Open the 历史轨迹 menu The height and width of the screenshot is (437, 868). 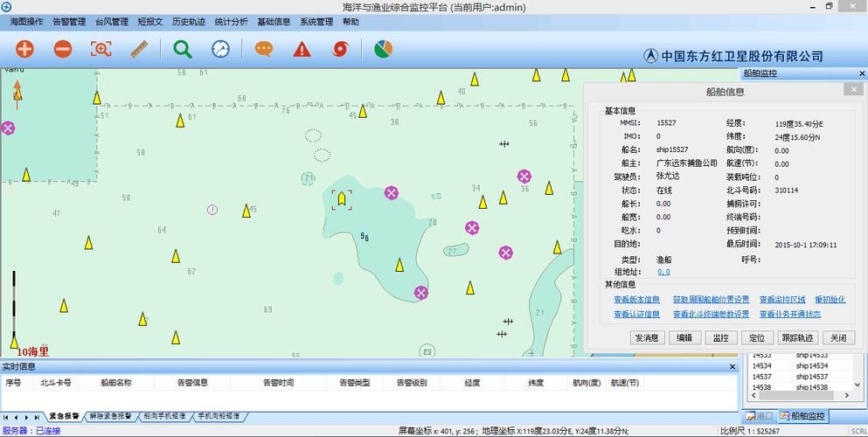pos(189,22)
